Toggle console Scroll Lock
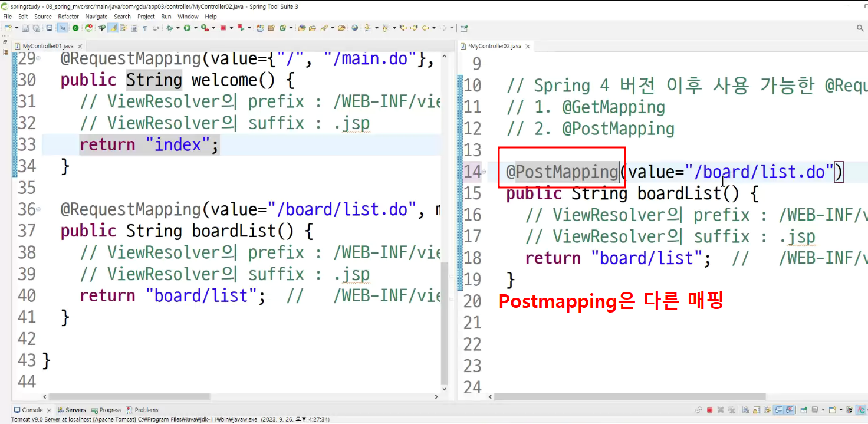The height and width of the screenshot is (424, 868). [757, 410]
